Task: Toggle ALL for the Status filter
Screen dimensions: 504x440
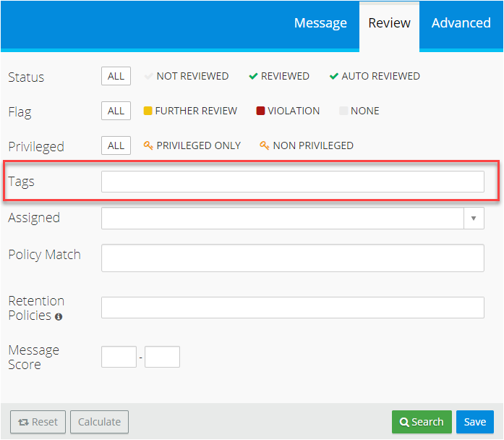Action: pos(116,76)
